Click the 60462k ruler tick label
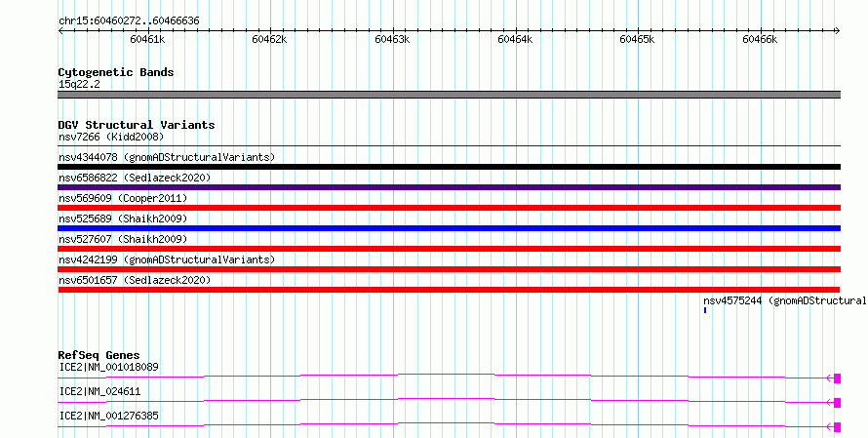Image resolution: width=868 pixels, height=438 pixels. pyautogui.click(x=269, y=39)
